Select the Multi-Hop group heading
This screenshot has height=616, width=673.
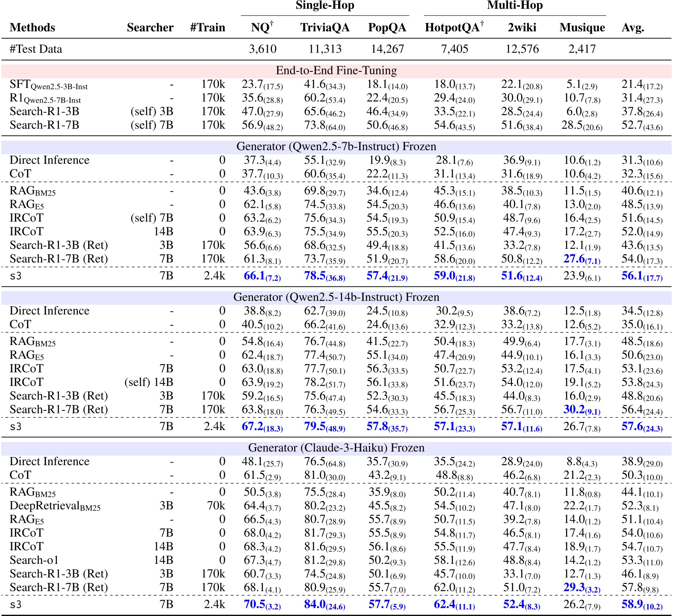pos(515,6)
